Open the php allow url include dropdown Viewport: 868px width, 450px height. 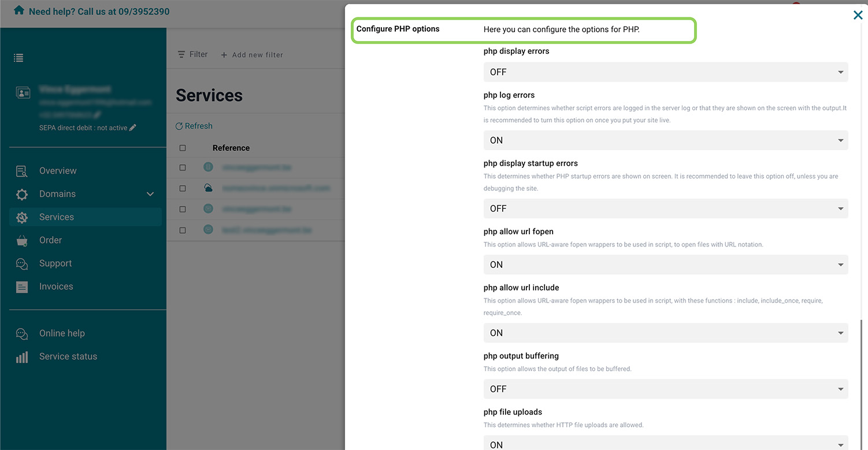[x=666, y=333]
